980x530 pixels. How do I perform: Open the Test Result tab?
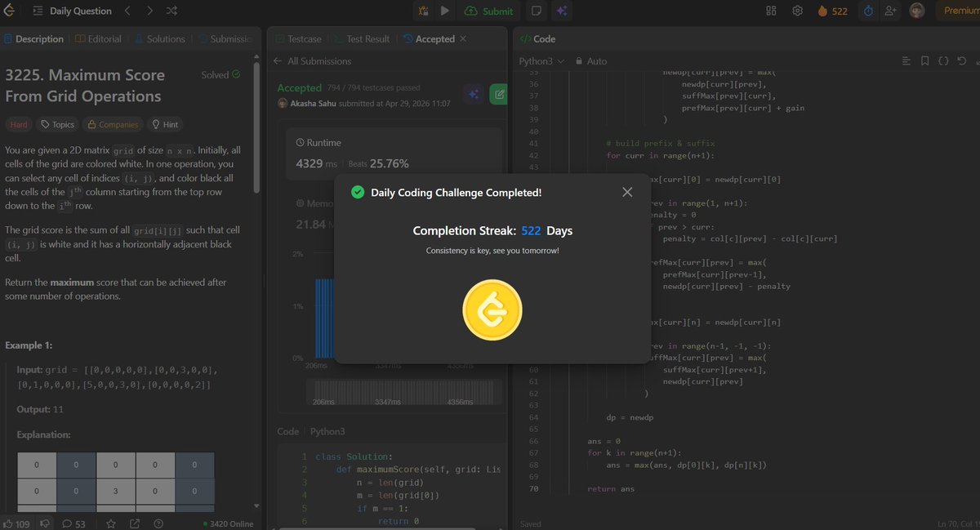[x=360, y=38]
